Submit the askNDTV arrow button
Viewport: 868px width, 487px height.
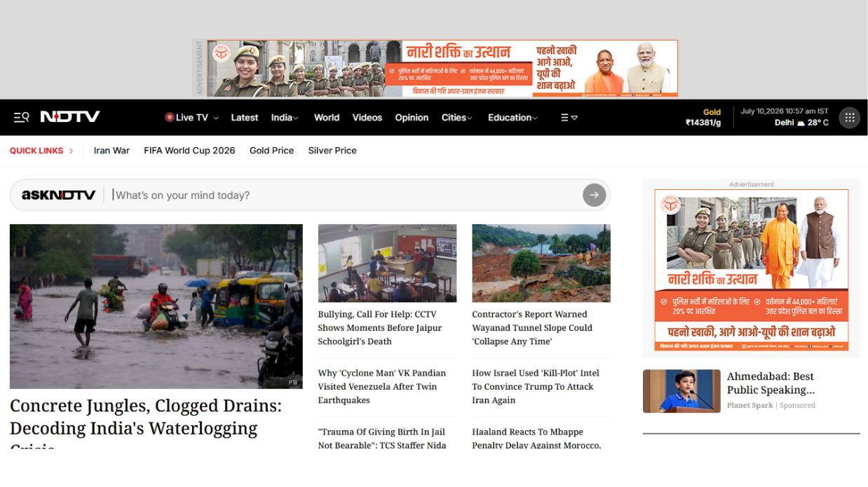[594, 195]
